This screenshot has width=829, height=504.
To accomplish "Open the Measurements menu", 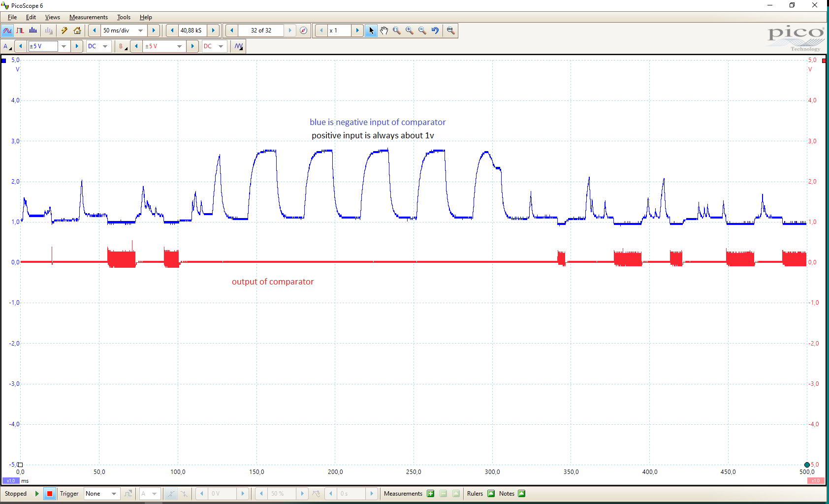I will click(89, 17).
